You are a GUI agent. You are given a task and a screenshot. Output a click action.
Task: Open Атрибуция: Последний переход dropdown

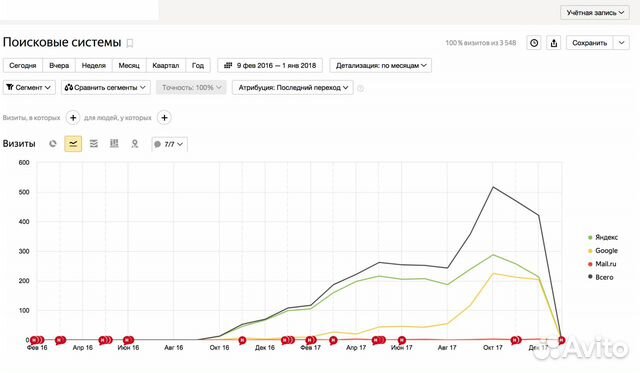(x=293, y=87)
